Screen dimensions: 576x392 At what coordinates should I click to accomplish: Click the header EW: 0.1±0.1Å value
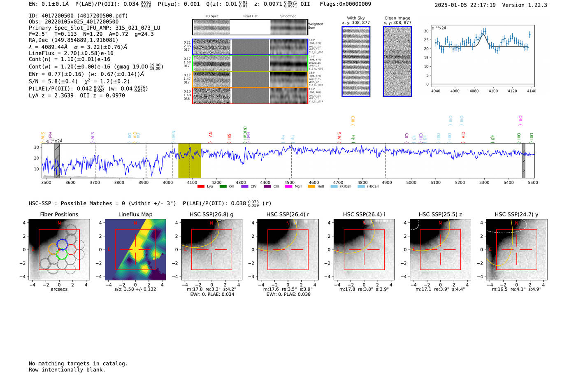tap(49, 4)
